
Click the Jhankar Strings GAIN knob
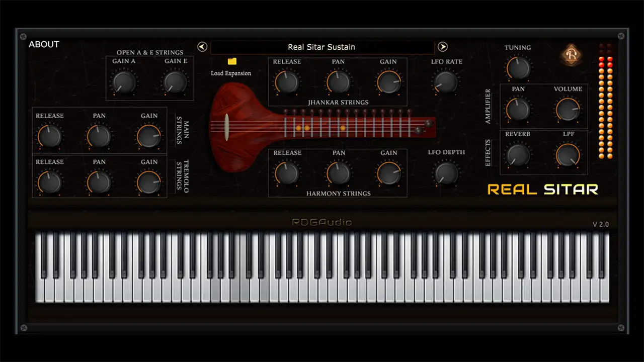click(389, 82)
